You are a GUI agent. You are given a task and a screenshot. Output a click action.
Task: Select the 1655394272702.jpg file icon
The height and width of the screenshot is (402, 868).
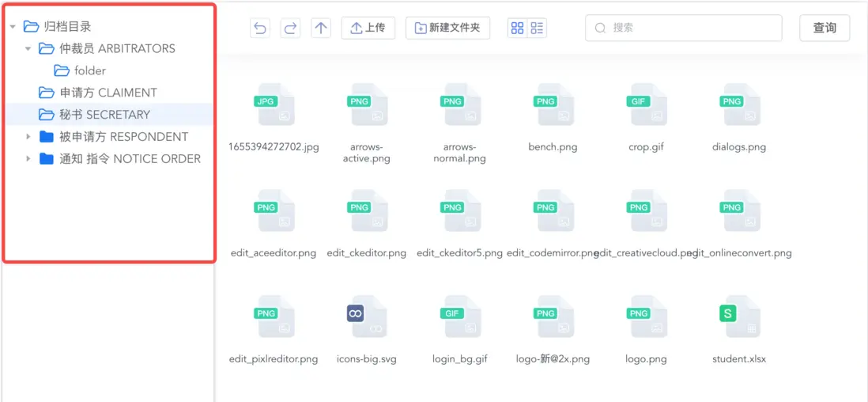pyautogui.click(x=274, y=104)
